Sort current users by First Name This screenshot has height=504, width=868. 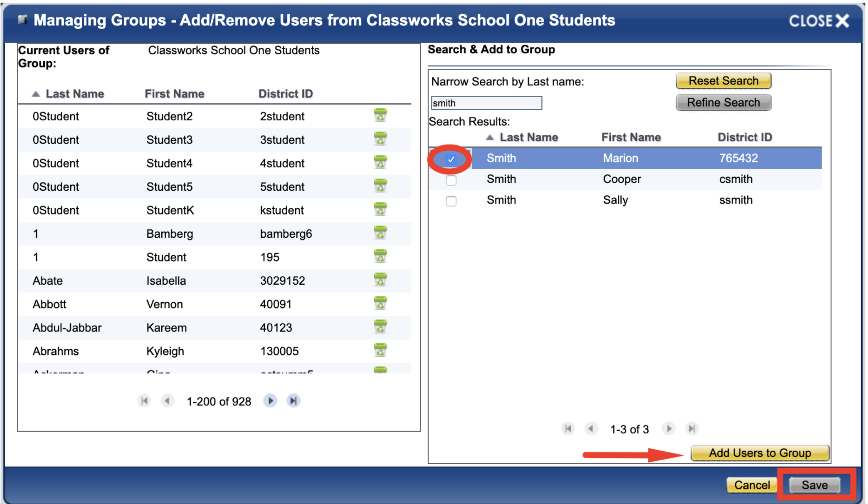tap(174, 94)
